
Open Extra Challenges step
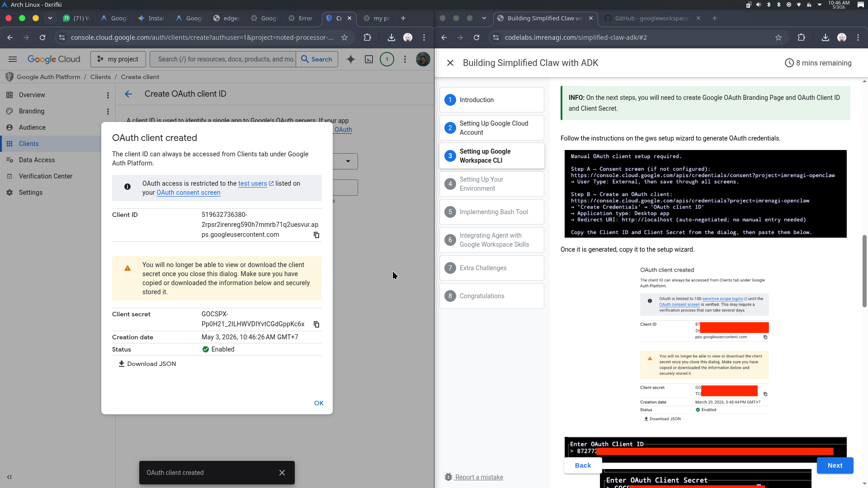pos(492,268)
